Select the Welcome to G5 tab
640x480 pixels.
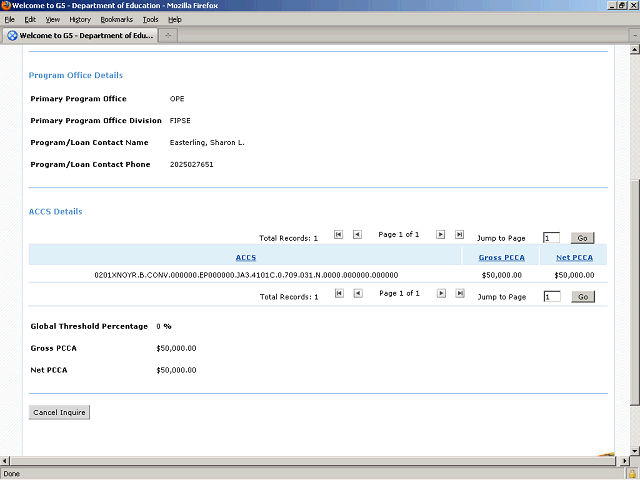coord(80,36)
